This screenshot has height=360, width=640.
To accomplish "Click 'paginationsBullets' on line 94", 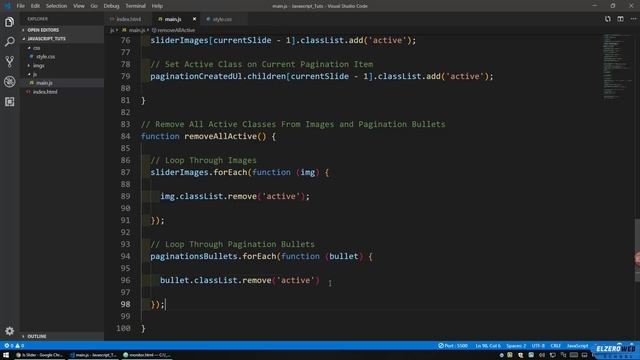I will coord(194,256).
